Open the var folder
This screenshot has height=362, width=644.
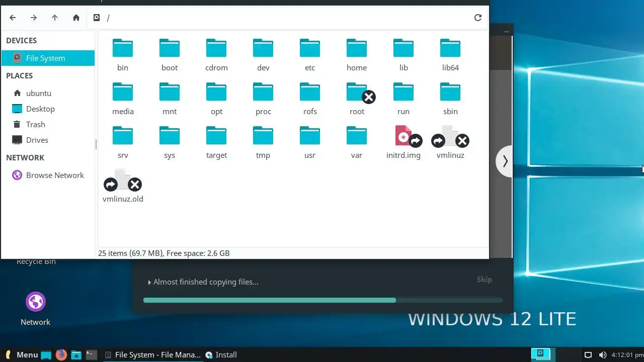[x=357, y=143]
